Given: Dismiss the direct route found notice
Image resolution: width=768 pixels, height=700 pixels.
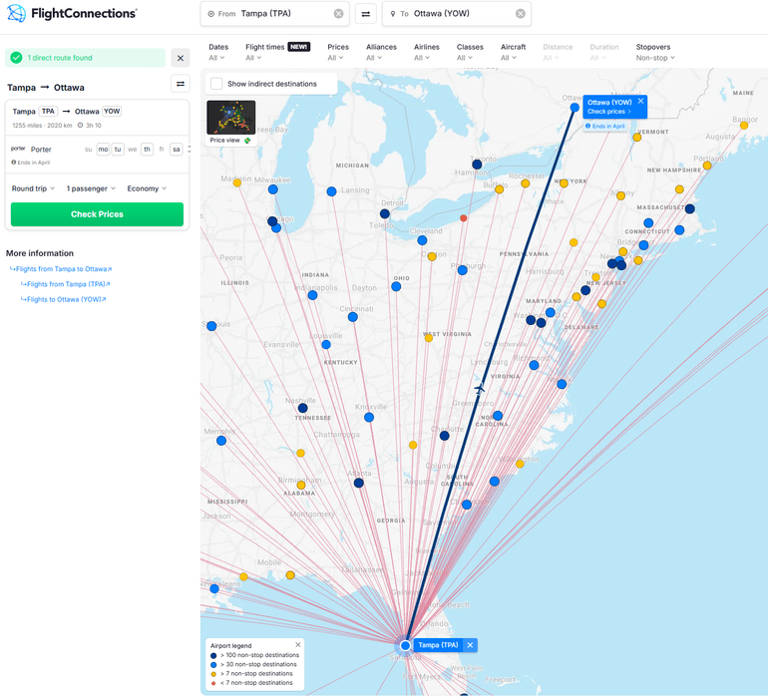Looking at the screenshot, I should coord(181,58).
